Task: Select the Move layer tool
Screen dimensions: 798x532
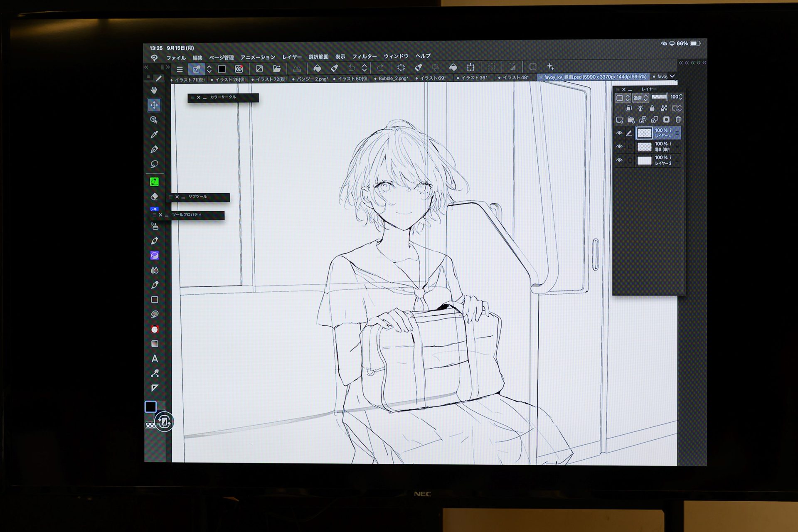Action: (x=154, y=105)
